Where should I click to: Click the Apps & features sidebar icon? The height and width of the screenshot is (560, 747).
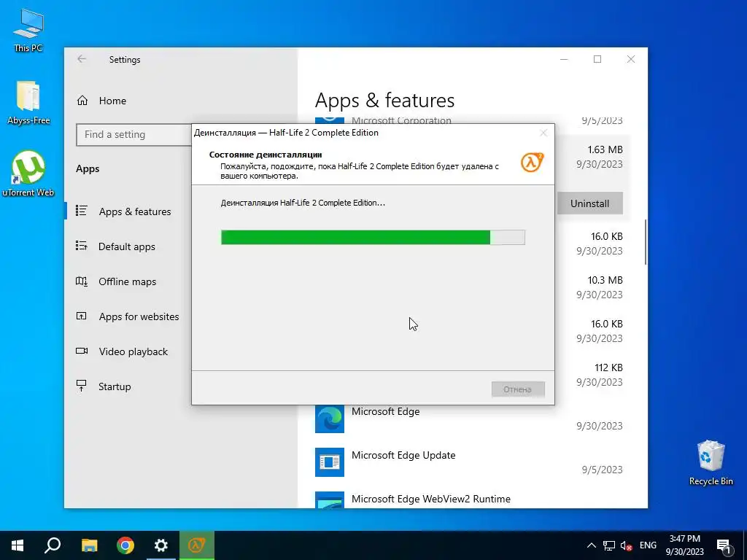[82, 211]
